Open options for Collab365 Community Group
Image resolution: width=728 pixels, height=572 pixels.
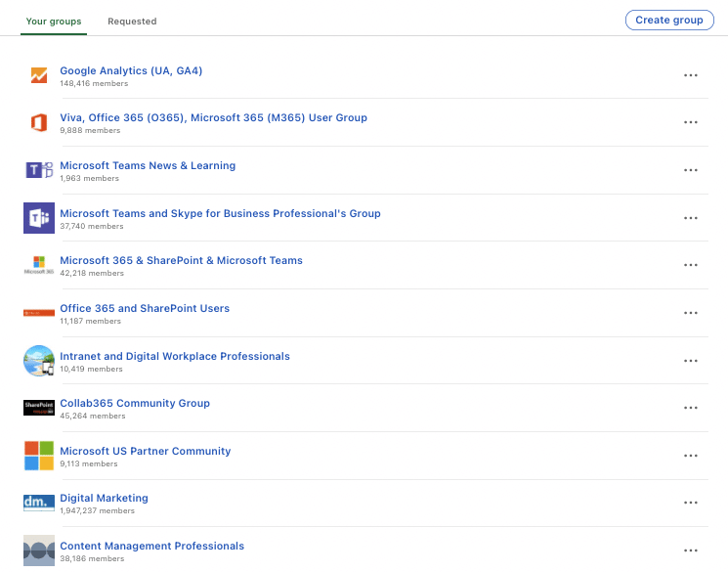691,408
